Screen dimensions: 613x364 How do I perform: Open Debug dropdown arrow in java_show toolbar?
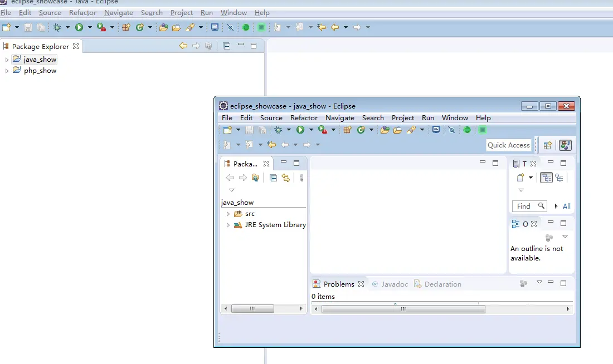pyautogui.click(x=289, y=130)
